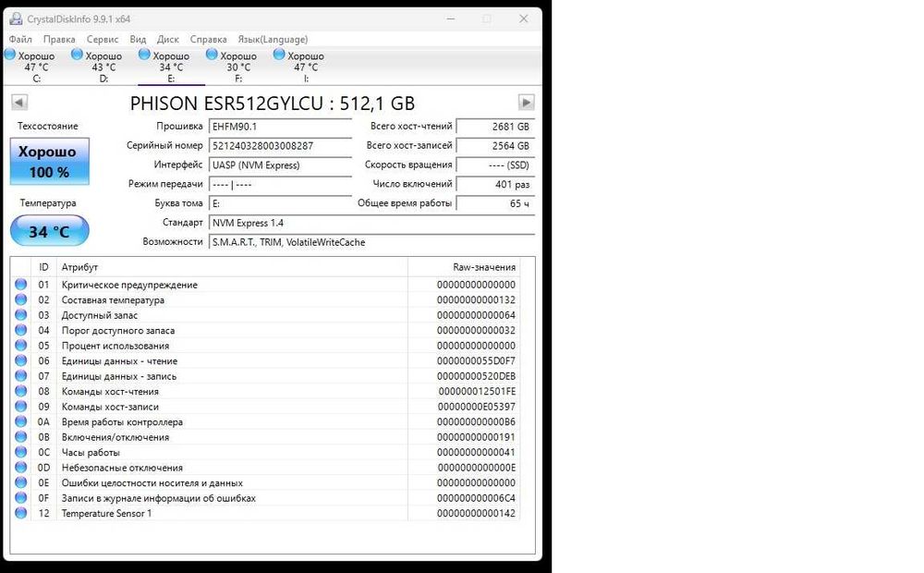Image resolution: width=924 pixels, height=573 pixels.
Task: Select attribute text Доступный запас
Action: click(x=100, y=315)
